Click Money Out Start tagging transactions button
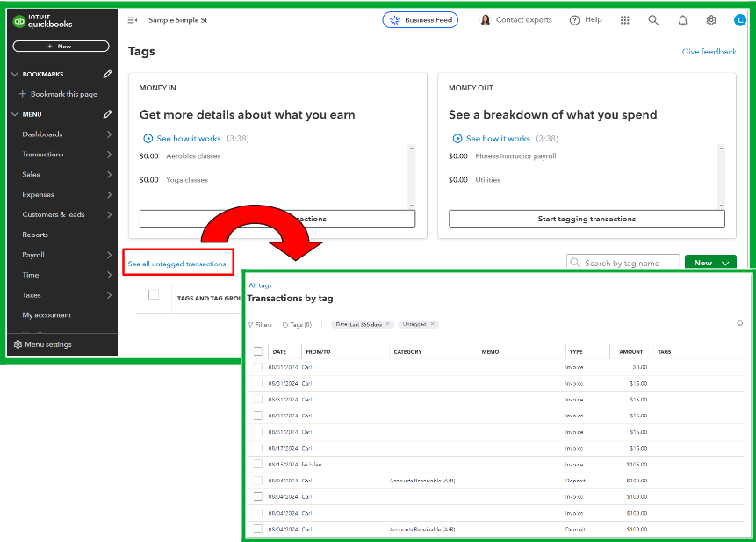Screen dimensions: 756x542 coord(587,219)
